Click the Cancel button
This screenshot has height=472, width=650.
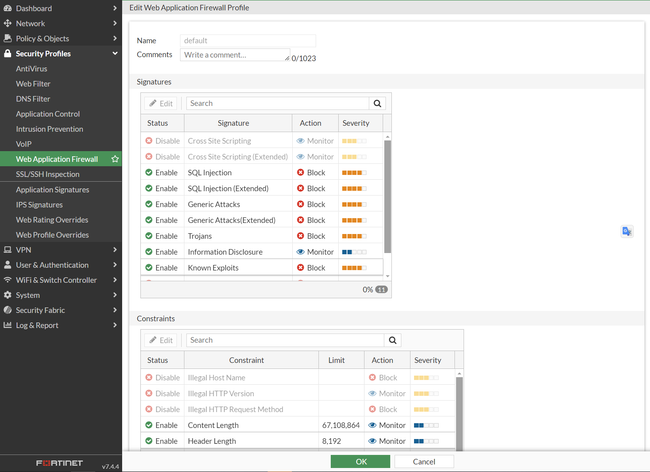[424, 461]
